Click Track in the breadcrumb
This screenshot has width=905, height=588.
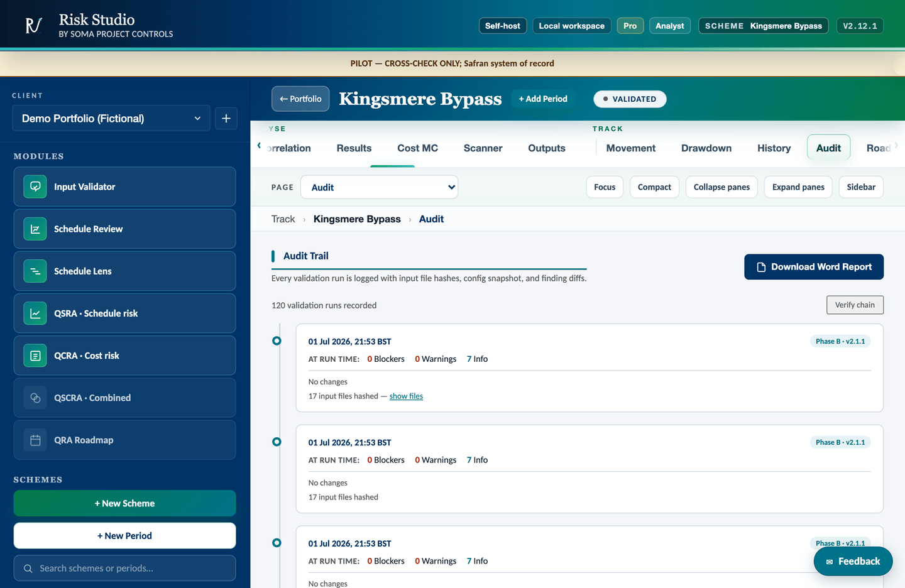pos(283,219)
